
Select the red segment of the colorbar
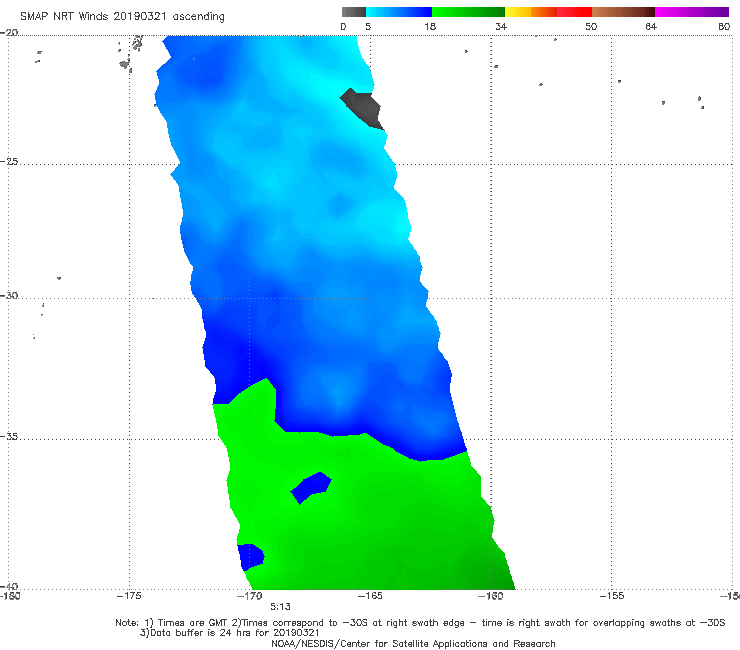pyautogui.click(x=574, y=12)
